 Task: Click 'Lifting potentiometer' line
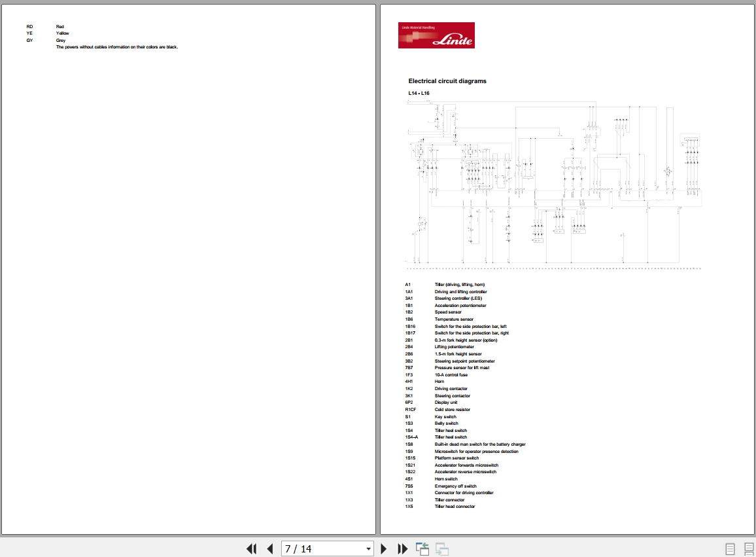454,346
